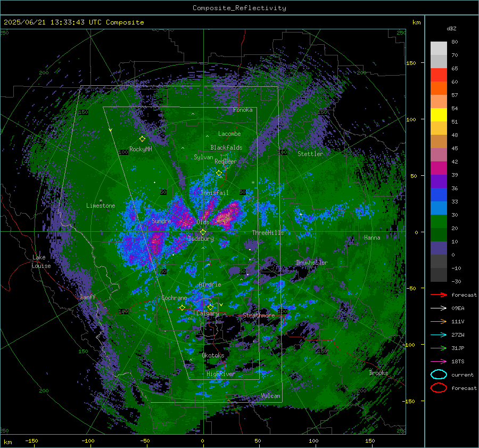Click the Brooks city label
479x448 pixels.
click(x=378, y=373)
